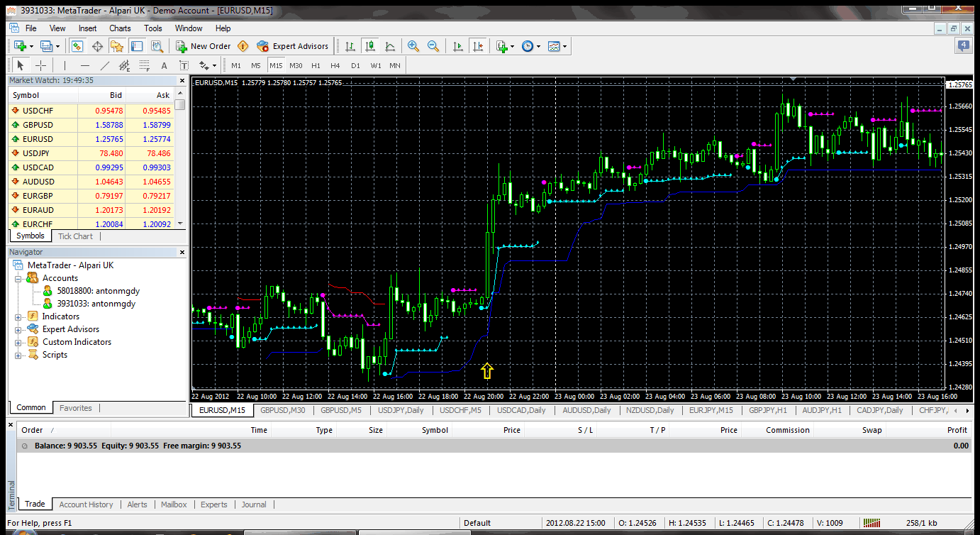Open the Periods clock icon

[x=528, y=46]
